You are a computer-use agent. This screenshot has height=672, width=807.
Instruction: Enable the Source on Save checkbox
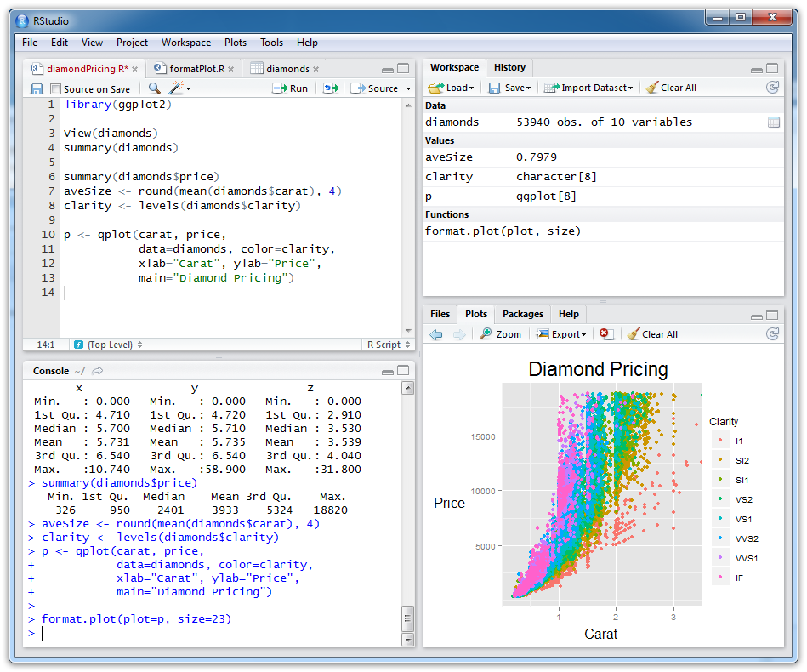tap(56, 89)
